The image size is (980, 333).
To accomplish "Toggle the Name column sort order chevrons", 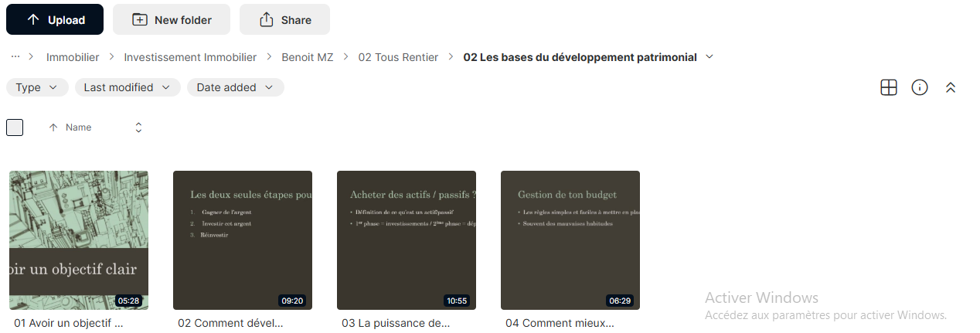I will (x=138, y=127).
